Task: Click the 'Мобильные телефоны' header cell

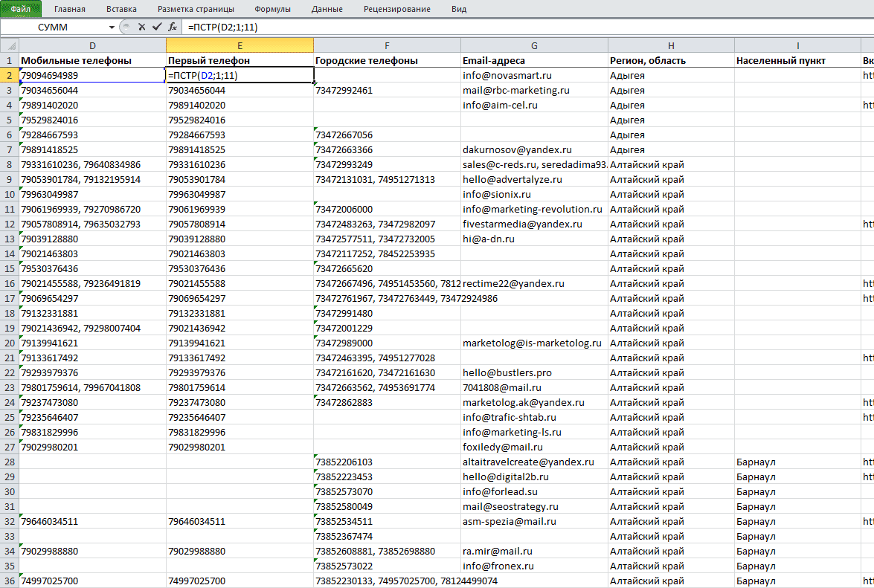Action: (92, 61)
